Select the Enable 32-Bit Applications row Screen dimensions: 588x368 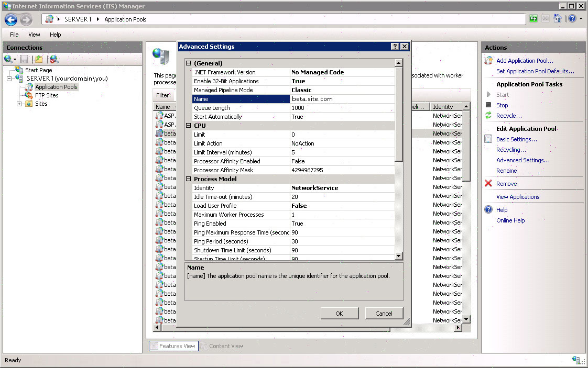(293, 81)
